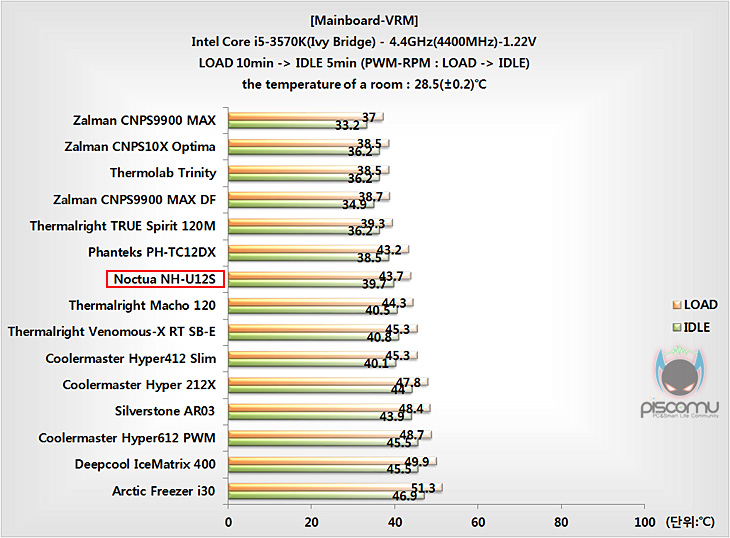The image size is (730, 538).
Task: Click the LOAD legend text
Action: [701, 305]
